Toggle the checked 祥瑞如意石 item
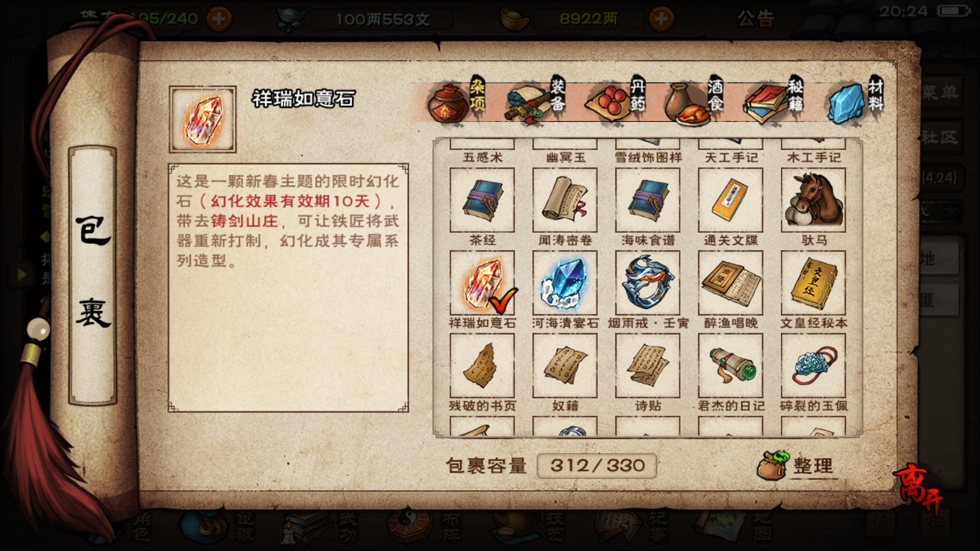The width and height of the screenshot is (980, 551). 482,283
